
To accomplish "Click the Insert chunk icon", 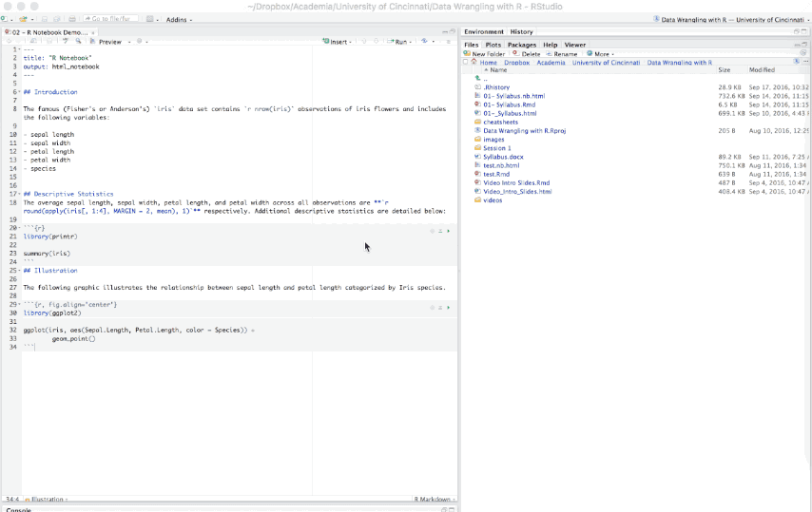I will (x=325, y=42).
